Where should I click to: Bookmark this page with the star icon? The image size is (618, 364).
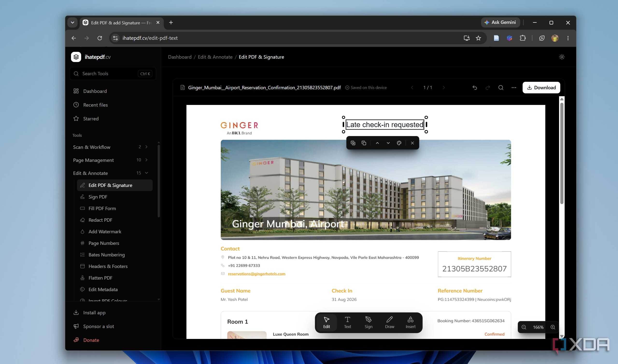click(478, 38)
